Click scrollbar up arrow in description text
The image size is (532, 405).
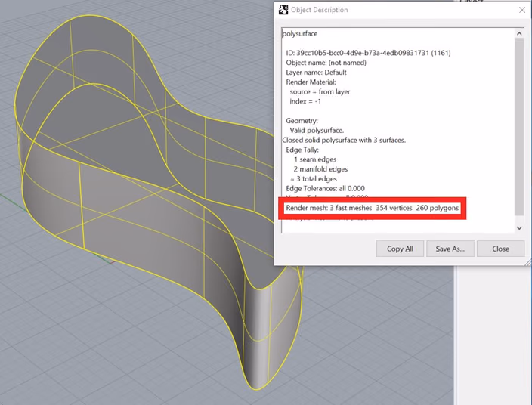pos(519,33)
